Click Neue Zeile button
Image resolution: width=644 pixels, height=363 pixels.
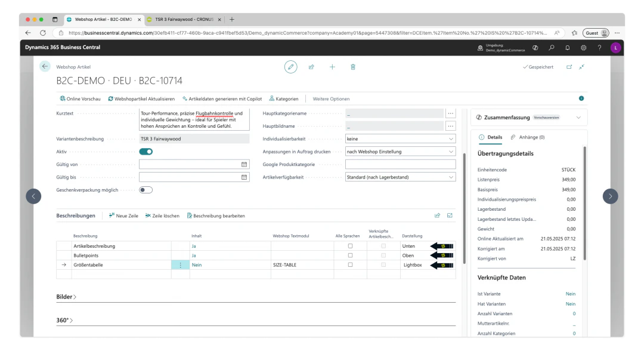[123, 216]
